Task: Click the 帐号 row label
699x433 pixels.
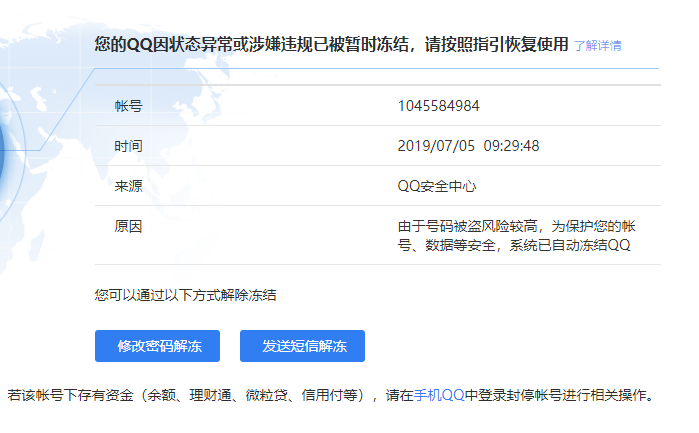Action: click(x=128, y=106)
